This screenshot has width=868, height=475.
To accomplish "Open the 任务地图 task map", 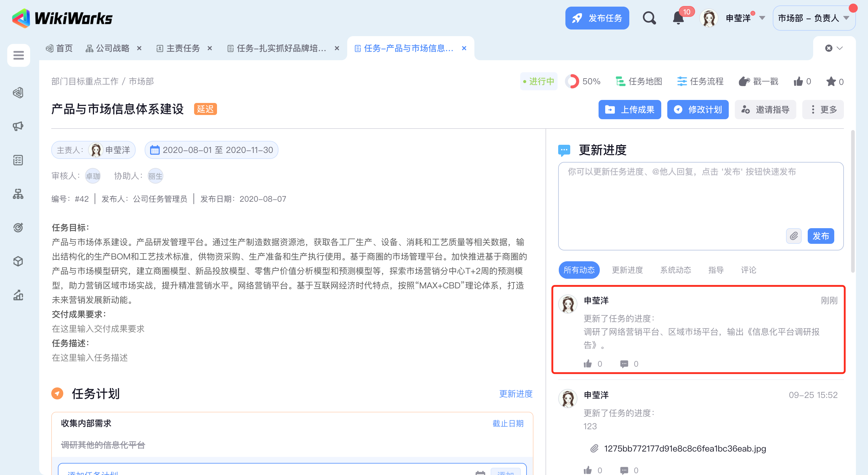I will click(x=639, y=82).
